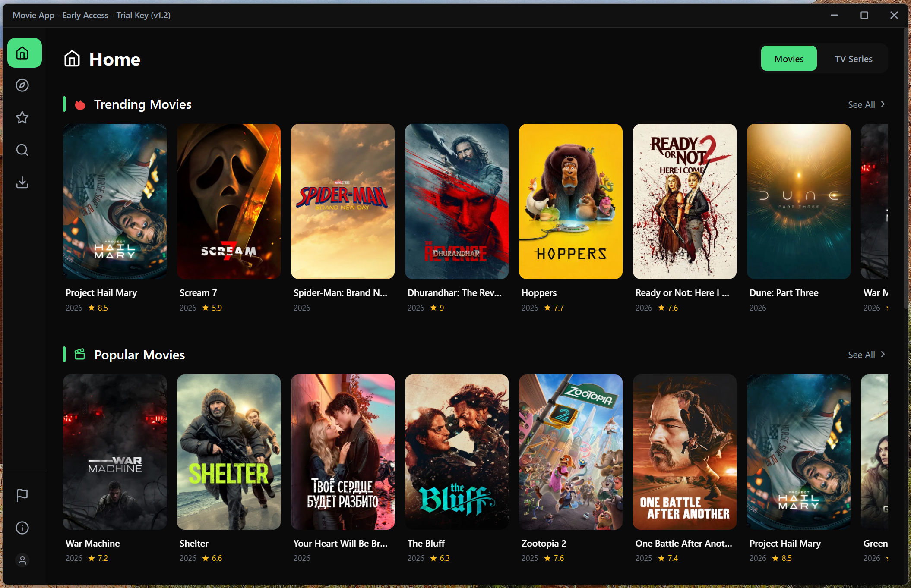Click The Bluff title text
The image size is (911, 588).
click(426, 543)
